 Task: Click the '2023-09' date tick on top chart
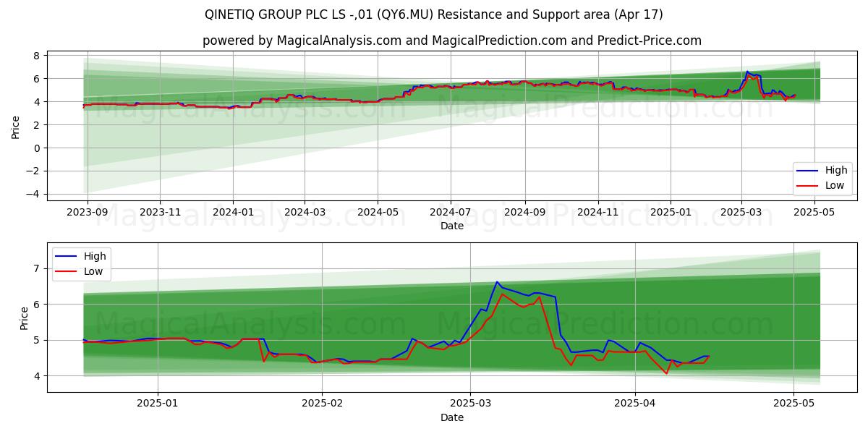click(88, 213)
